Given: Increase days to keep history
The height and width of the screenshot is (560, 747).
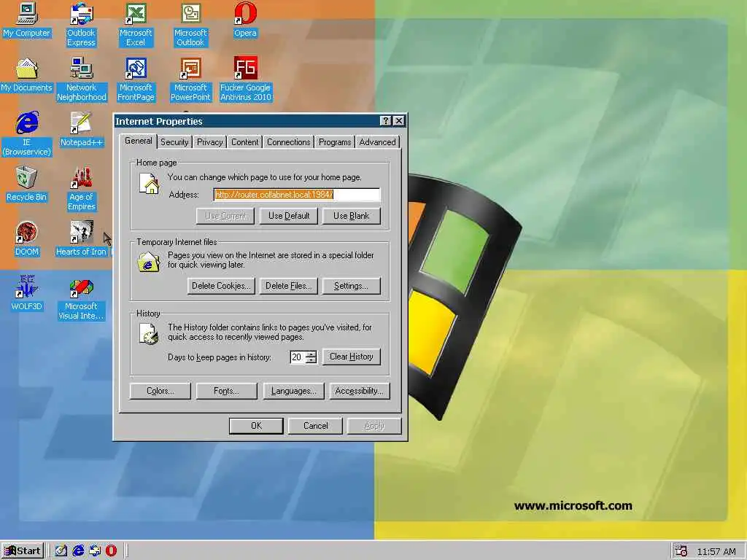Looking at the screenshot, I should [x=311, y=354].
